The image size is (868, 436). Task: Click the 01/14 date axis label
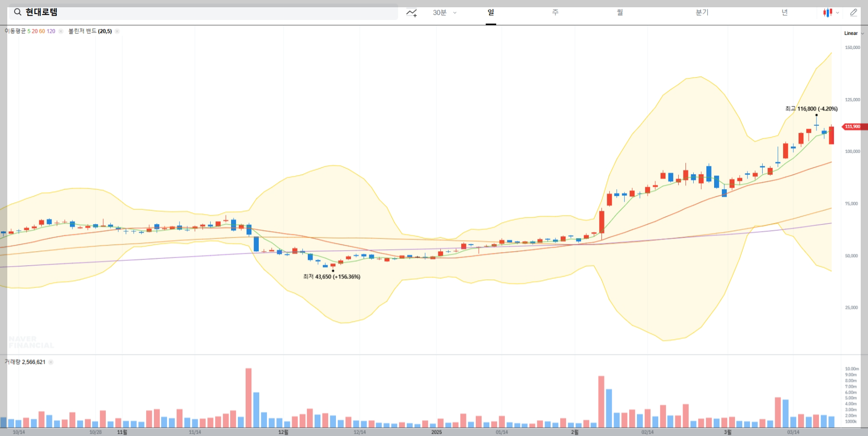[502, 432]
